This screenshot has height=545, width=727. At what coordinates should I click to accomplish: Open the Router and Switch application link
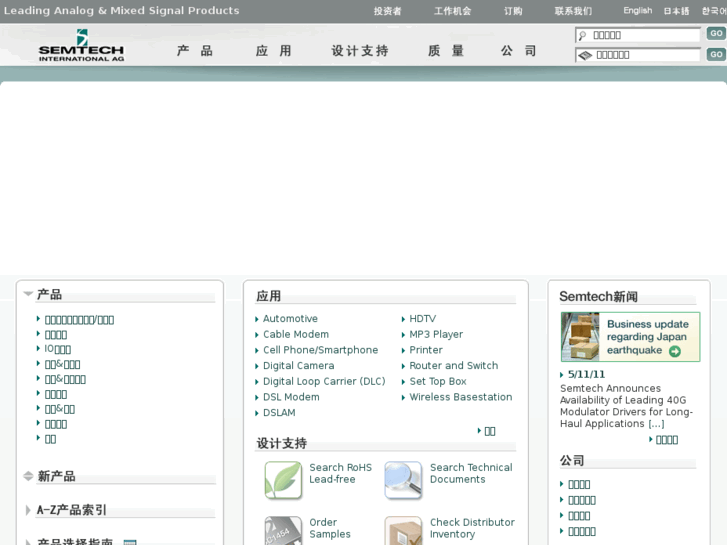[453, 365]
